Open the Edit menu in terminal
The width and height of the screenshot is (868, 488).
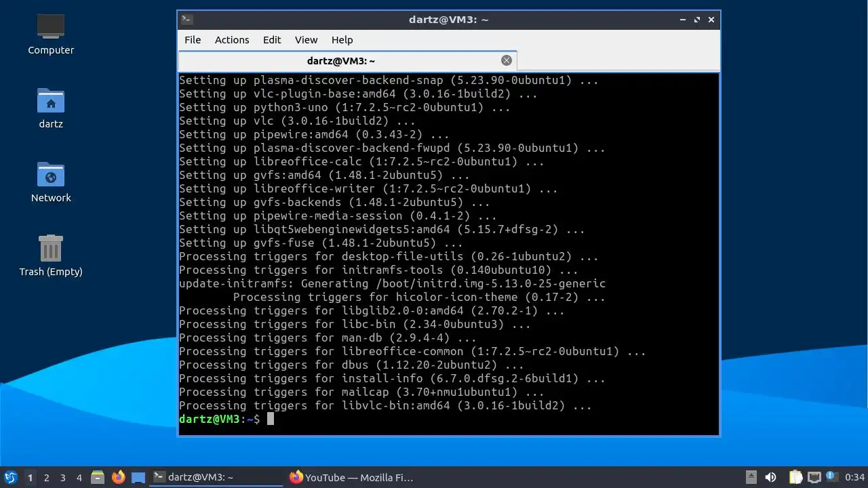pos(272,40)
